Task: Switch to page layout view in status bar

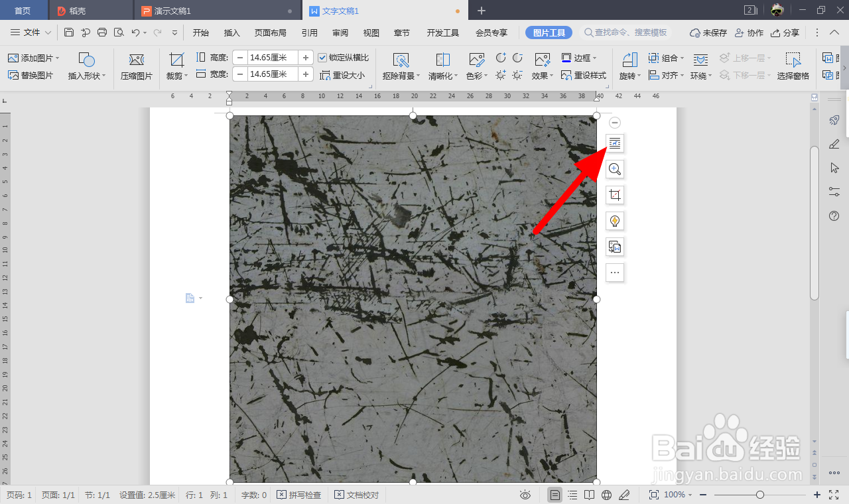Action: 555,495
